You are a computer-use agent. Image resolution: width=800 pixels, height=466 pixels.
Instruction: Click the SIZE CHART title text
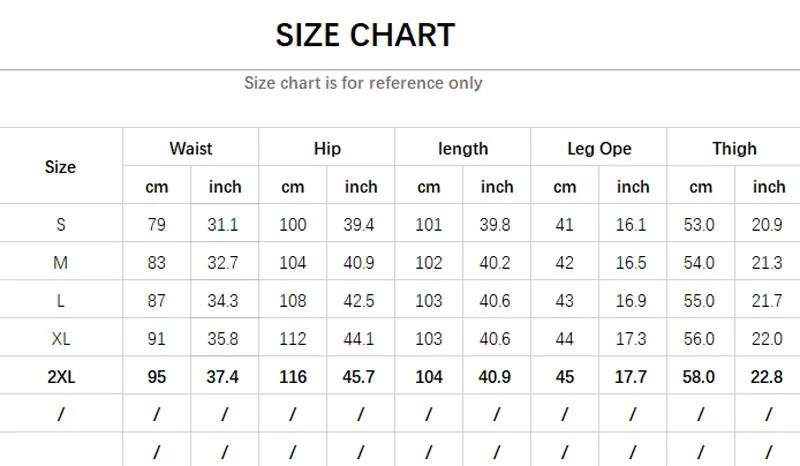pyautogui.click(x=365, y=35)
